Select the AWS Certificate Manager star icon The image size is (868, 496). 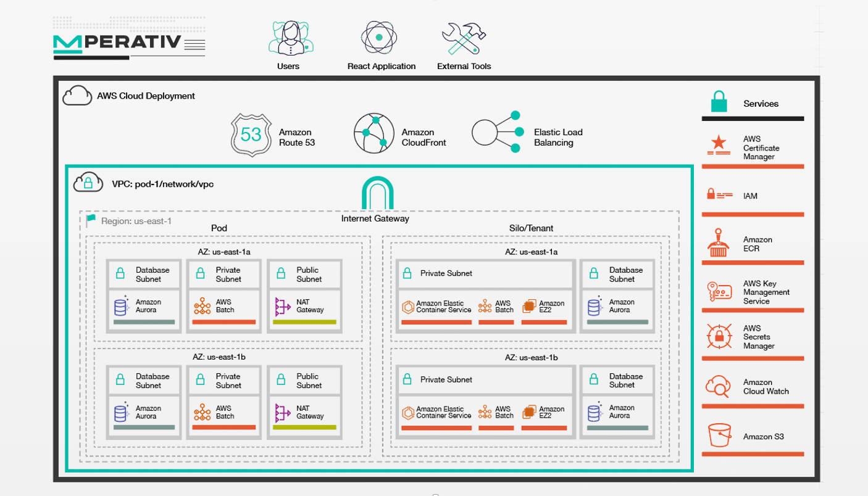pos(719,146)
